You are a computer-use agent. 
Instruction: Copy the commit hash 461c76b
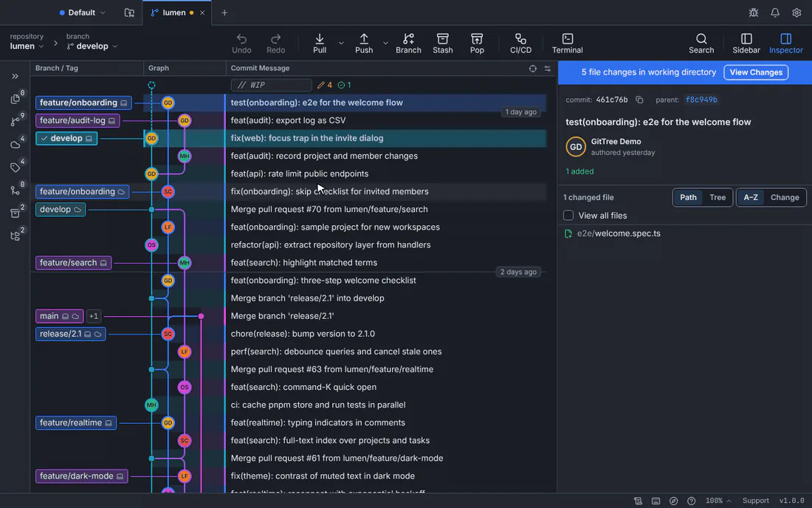point(639,100)
